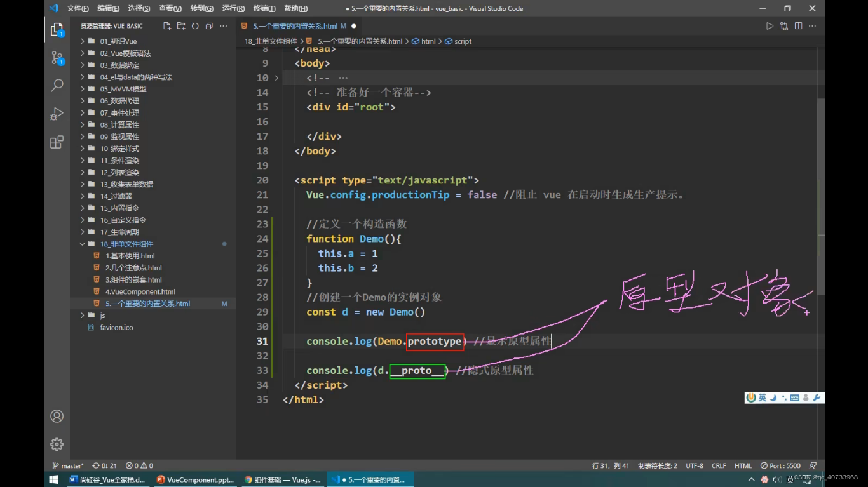The height and width of the screenshot is (487, 868).
Task: Show hidden system tray icons
Action: 752,479
